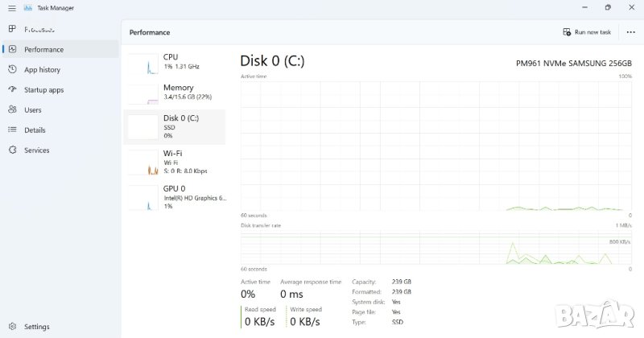Click the Disk active time graph
The image size is (644, 338).
click(x=436, y=145)
